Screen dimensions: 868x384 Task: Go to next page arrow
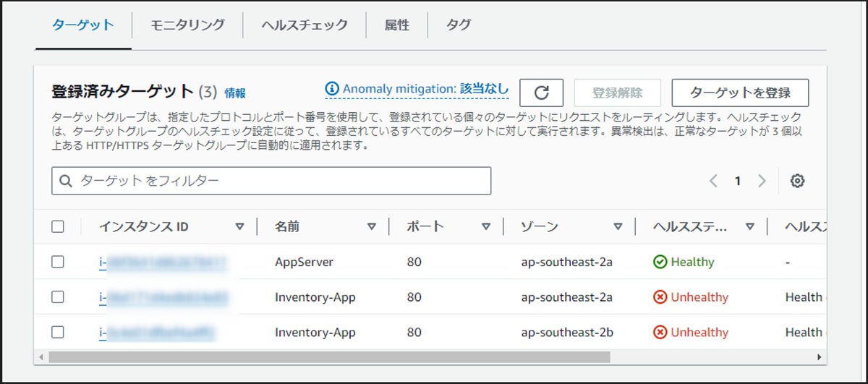tap(761, 181)
